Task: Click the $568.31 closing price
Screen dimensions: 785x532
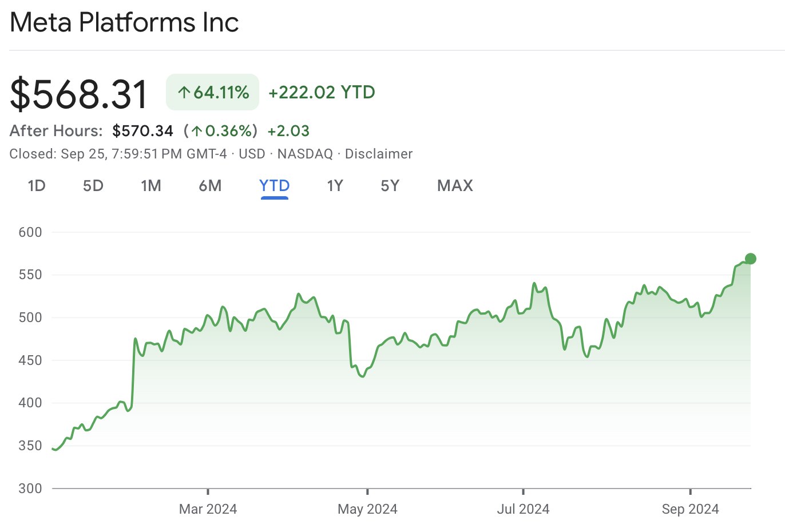Action: click(x=79, y=94)
